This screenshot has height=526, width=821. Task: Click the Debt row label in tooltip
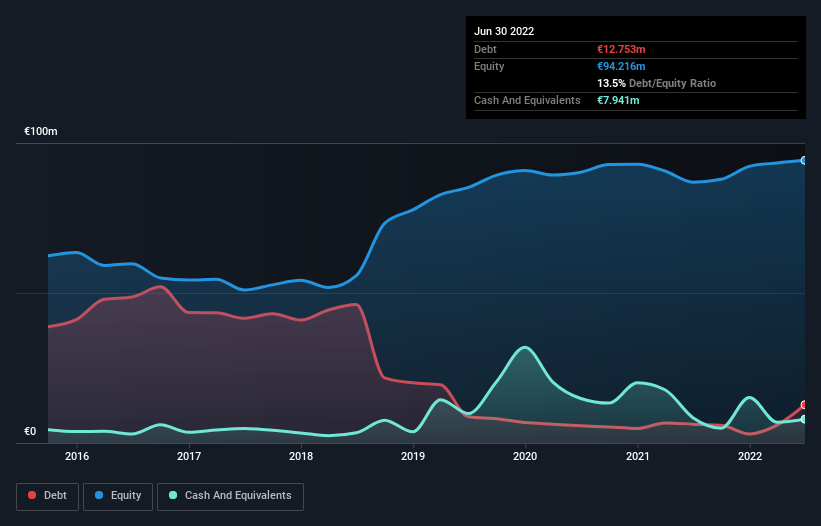pyautogui.click(x=485, y=49)
